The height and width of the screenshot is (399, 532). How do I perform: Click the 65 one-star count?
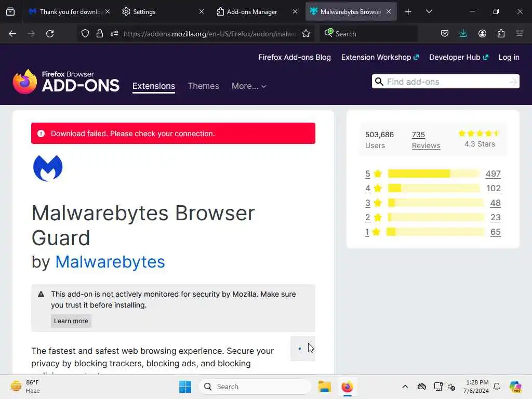click(x=495, y=232)
